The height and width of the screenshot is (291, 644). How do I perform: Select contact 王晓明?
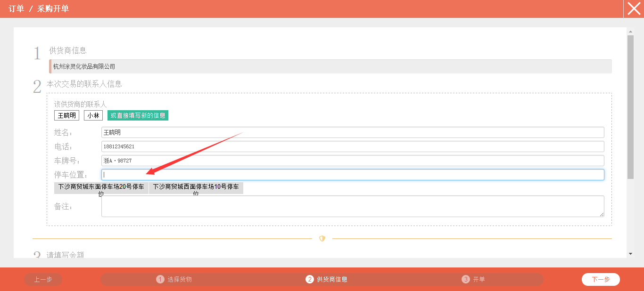pyautogui.click(x=66, y=115)
